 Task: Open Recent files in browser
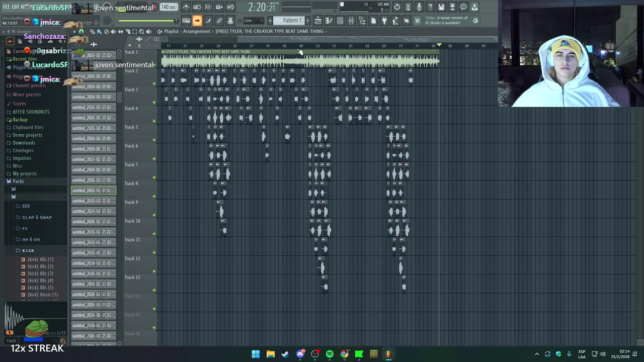(x=25, y=59)
